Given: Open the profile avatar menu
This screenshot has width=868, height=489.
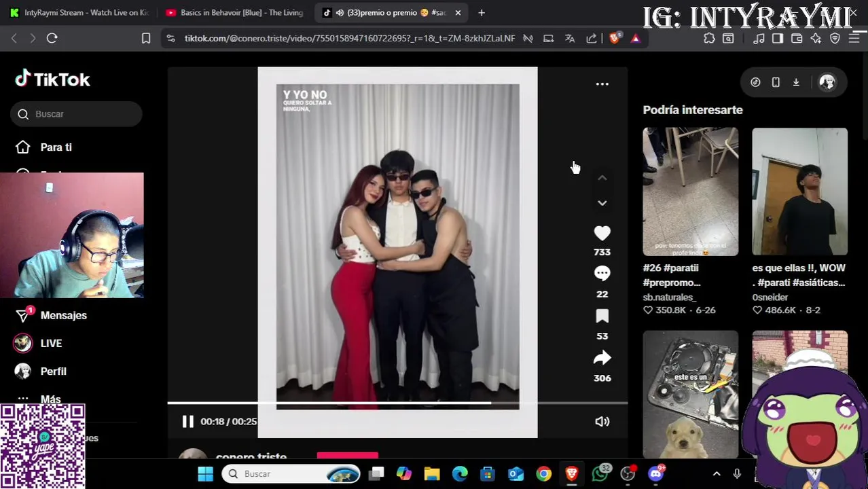Looking at the screenshot, I should click(827, 82).
